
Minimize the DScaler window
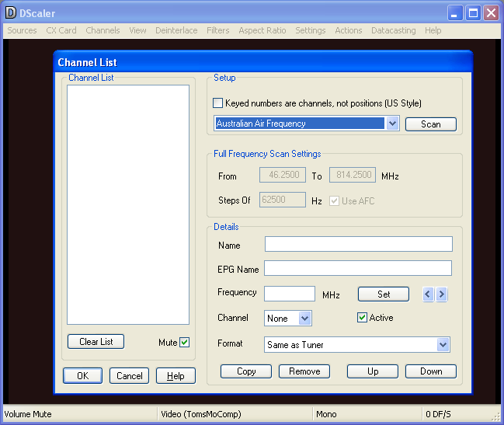click(x=455, y=13)
